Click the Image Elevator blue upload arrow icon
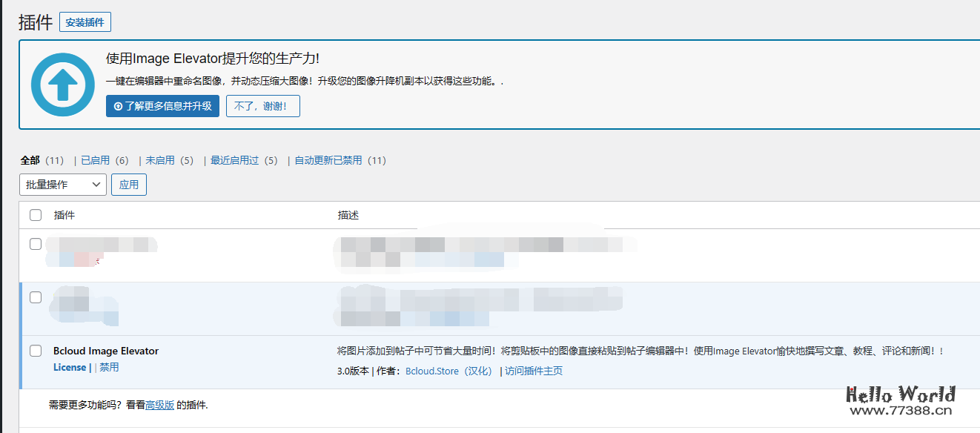 coord(62,84)
